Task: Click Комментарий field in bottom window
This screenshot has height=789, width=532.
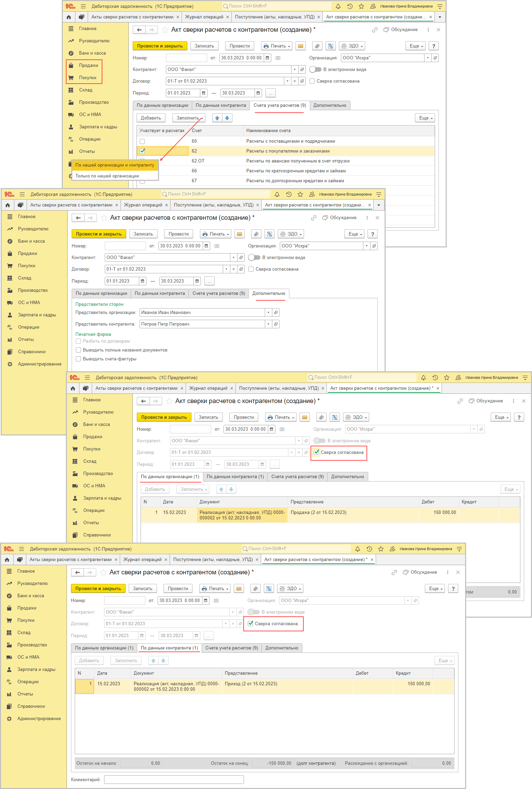Action: (174, 780)
